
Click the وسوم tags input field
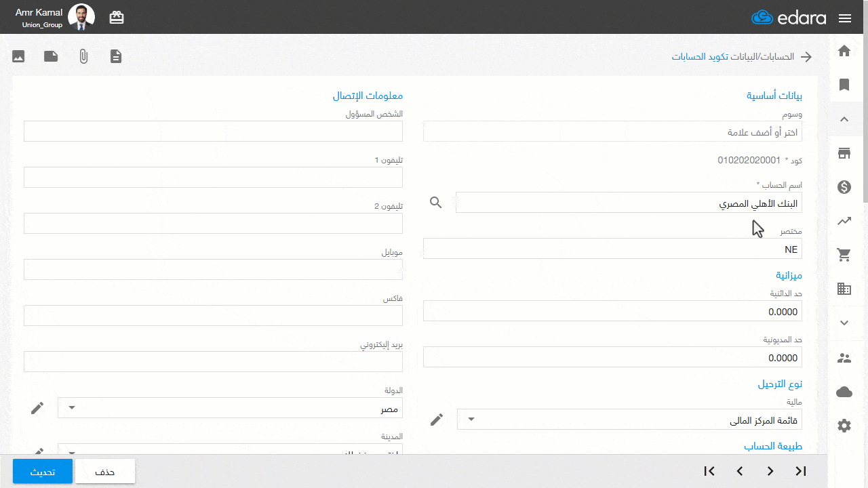point(612,131)
